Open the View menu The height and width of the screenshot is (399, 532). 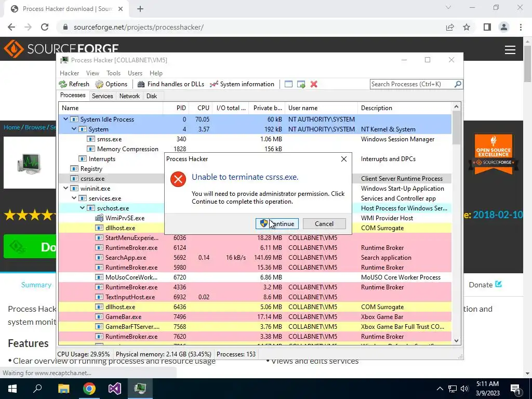92,73
